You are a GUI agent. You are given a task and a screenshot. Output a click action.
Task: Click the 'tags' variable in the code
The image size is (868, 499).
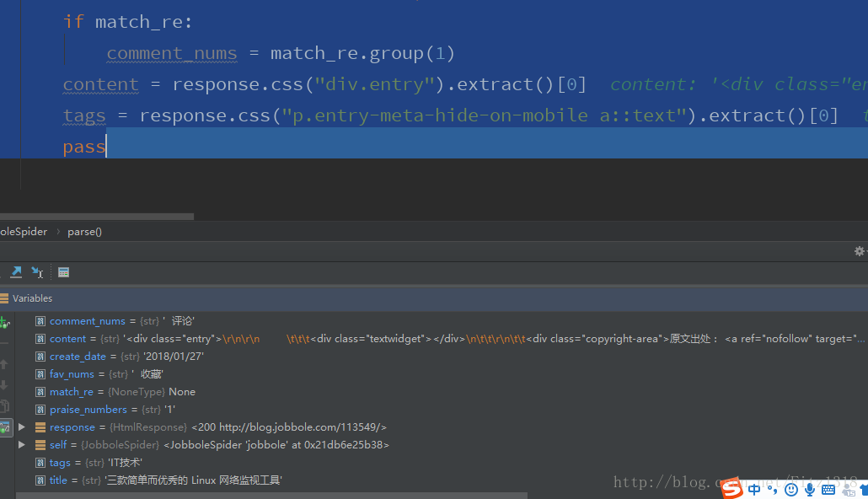(84, 115)
